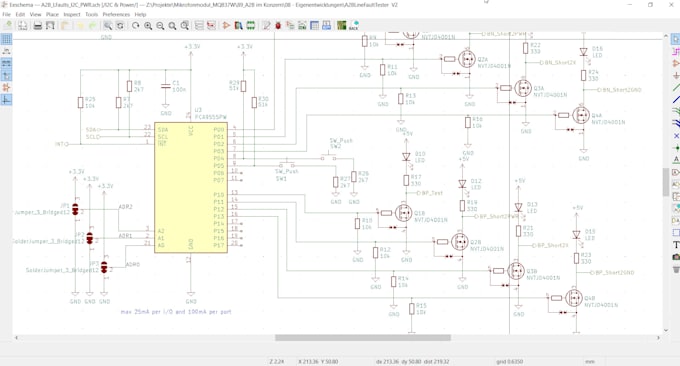The width and height of the screenshot is (680, 366).
Task: Click the Zoom Out icon
Action: [160, 26]
